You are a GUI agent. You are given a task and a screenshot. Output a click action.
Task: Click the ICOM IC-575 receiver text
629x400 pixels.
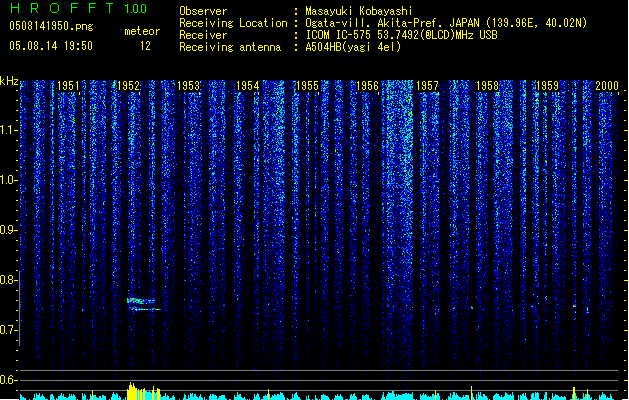[401, 35]
